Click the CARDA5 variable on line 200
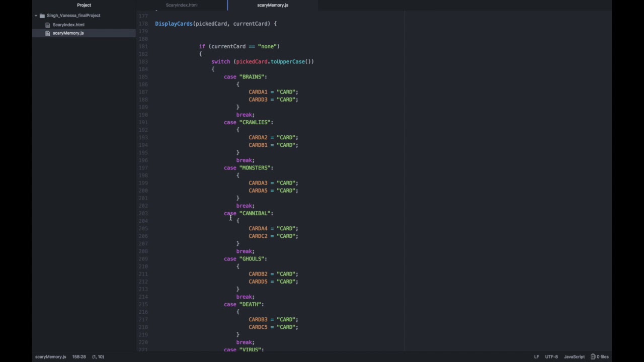The image size is (644, 362). pos(258,191)
